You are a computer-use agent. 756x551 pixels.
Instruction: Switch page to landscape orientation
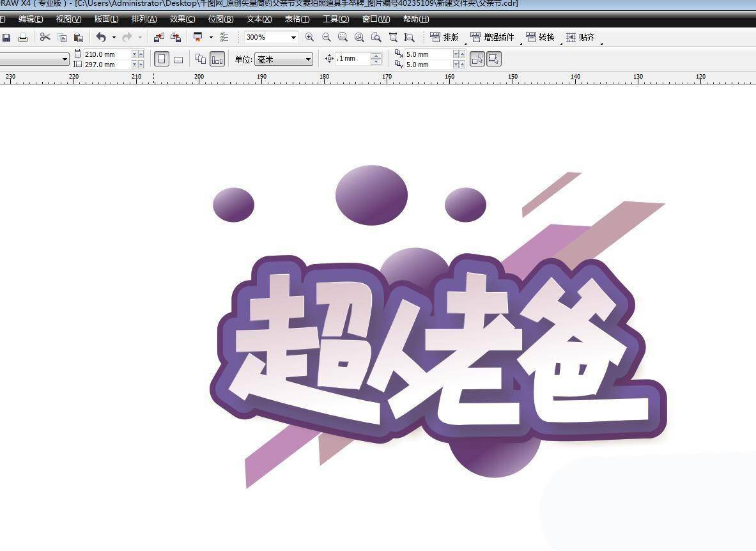[178, 59]
